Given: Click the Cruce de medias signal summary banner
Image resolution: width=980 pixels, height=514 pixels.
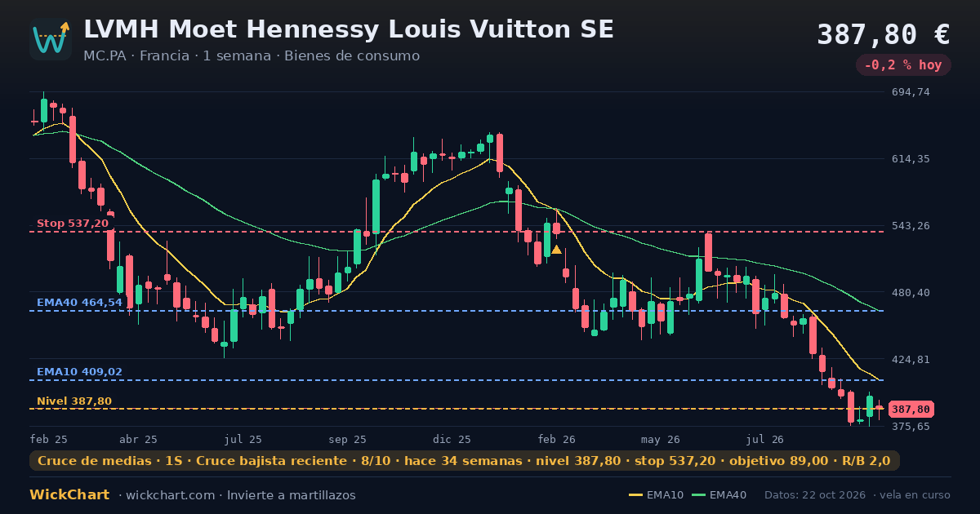Looking at the screenshot, I should pyautogui.click(x=465, y=461).
